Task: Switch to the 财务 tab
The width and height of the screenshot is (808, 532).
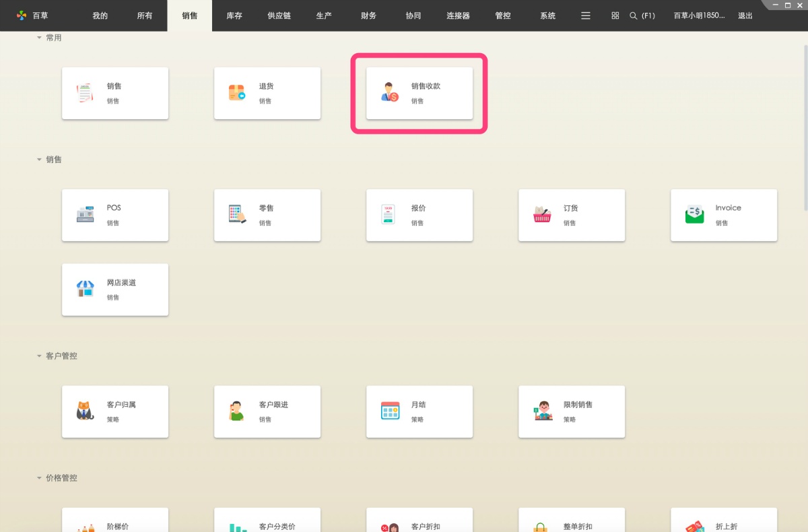Action: coord(369,15)
